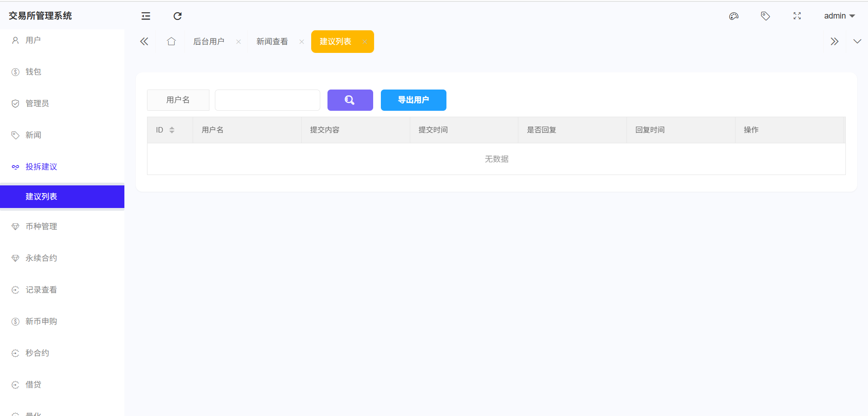
Task: Collapse the 投拆建议 sidebar menu
Action: [x=41, y=167]
